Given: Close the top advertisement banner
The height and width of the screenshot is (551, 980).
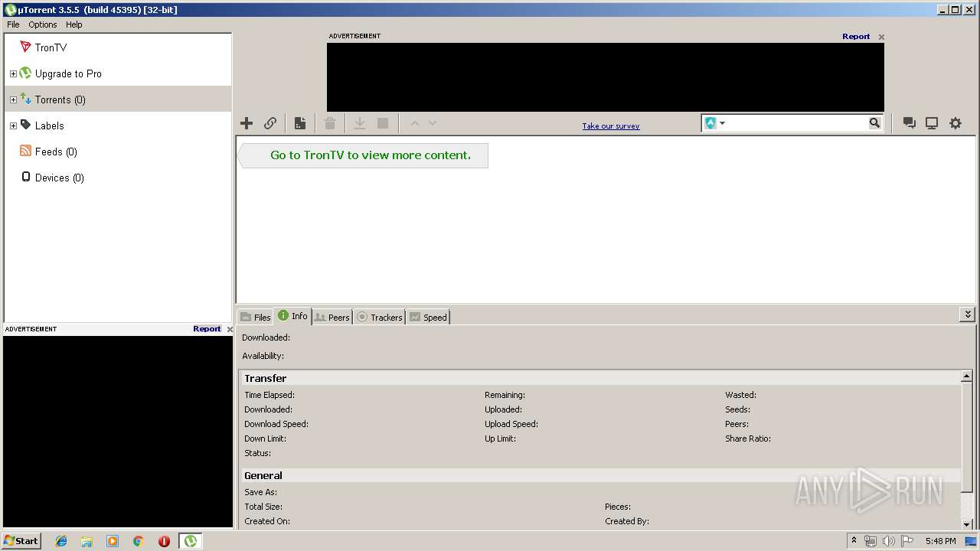Looking at the screenshot, I should pyautogui.click(x=881, y=37).
